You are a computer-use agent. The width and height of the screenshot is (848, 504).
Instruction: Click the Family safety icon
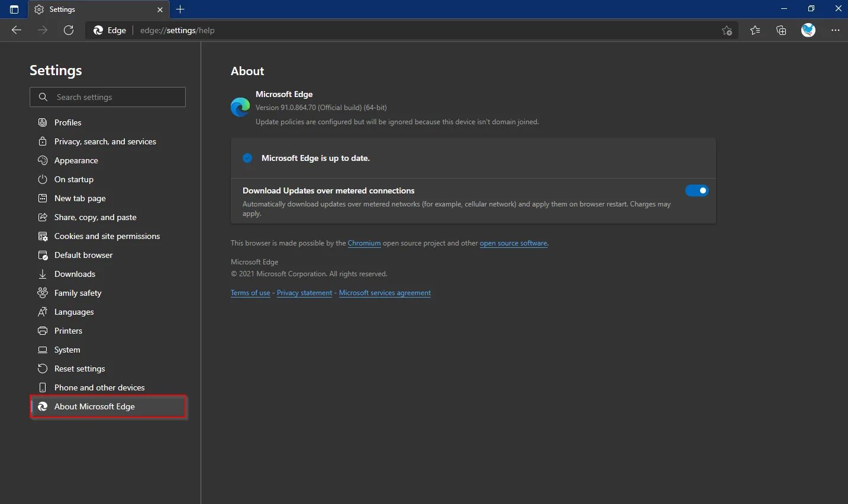[43, 293]
